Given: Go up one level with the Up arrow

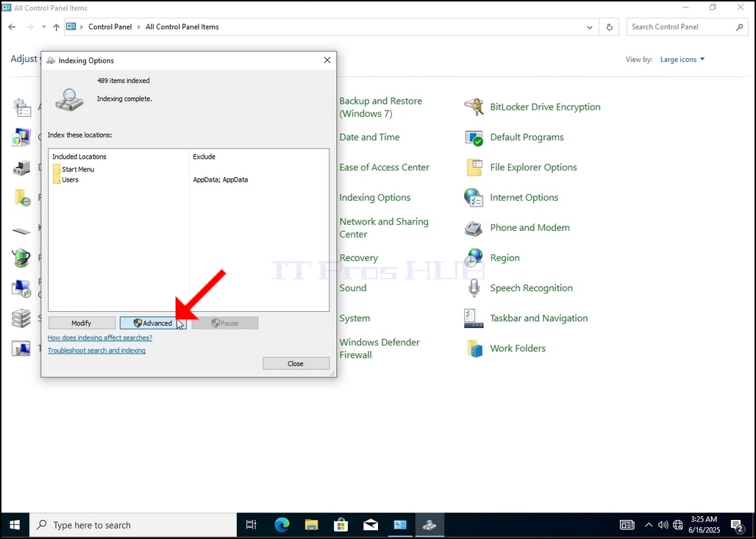Looking at the screenshot, I should coord(57,27).
